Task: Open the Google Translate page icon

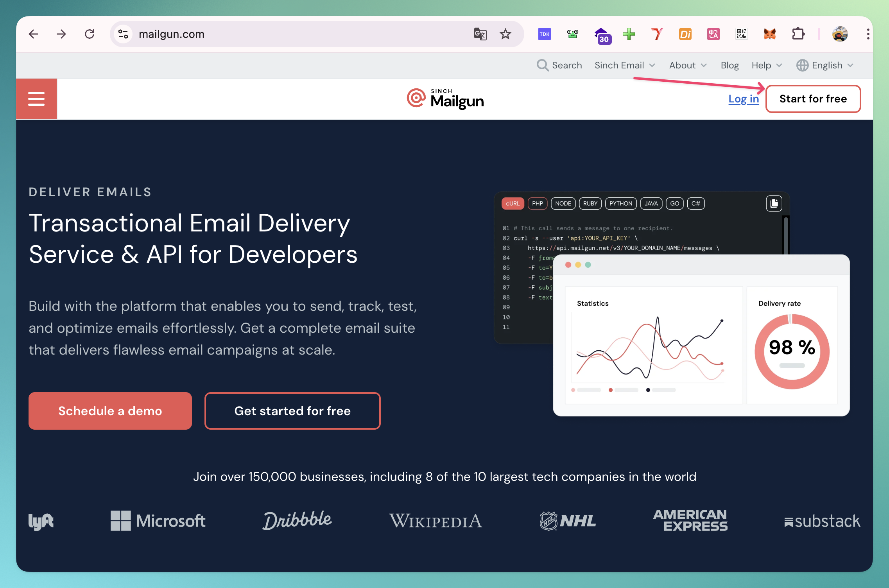Action: [480, 34]
